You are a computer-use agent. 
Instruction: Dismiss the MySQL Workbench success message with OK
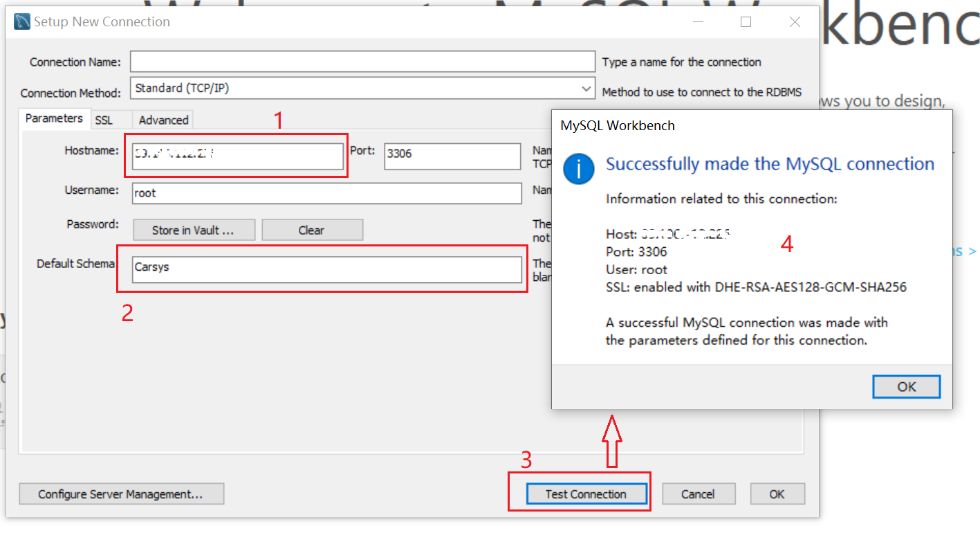coord(907,387)
